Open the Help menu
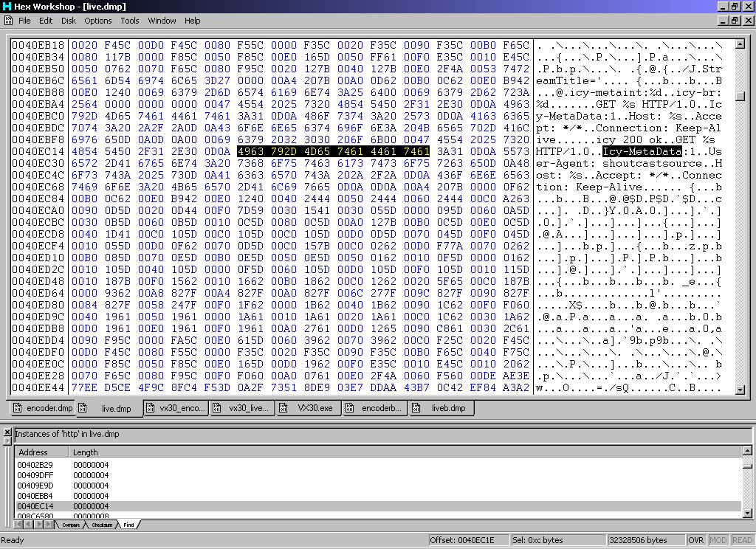The image size is (756, 549). pos(193,21)
